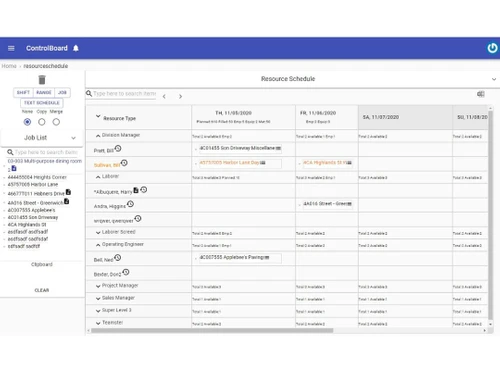
Task: Open the Multi-purpose dining room job link
Action: click(45, 161)
